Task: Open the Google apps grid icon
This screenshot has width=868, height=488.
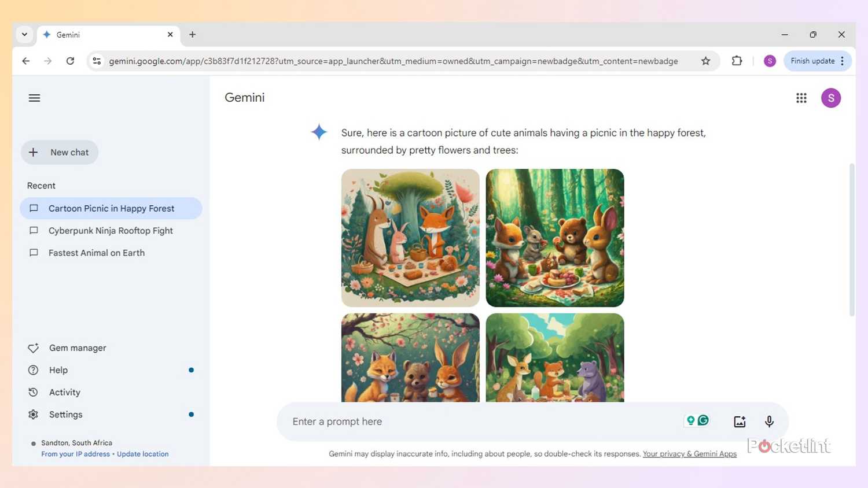Action: [801, 98]
